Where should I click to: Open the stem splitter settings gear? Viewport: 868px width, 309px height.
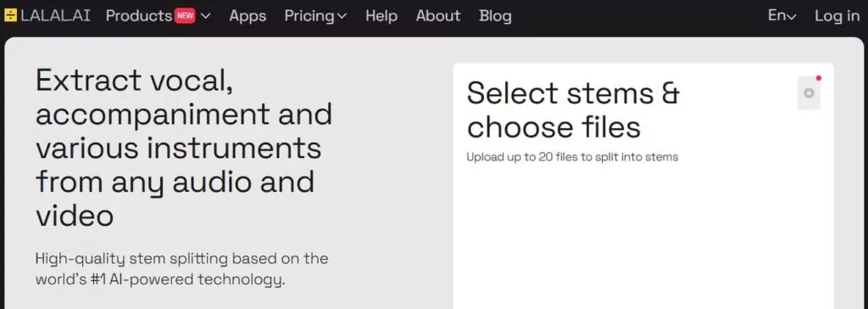click(809, 93)
